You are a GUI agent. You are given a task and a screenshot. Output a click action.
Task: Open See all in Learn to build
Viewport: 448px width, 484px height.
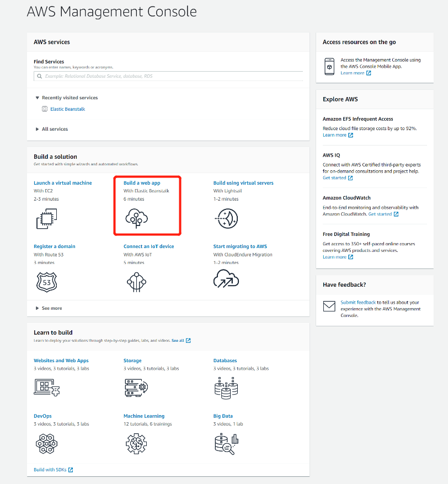pyautogui.click(x=181, y=341)
